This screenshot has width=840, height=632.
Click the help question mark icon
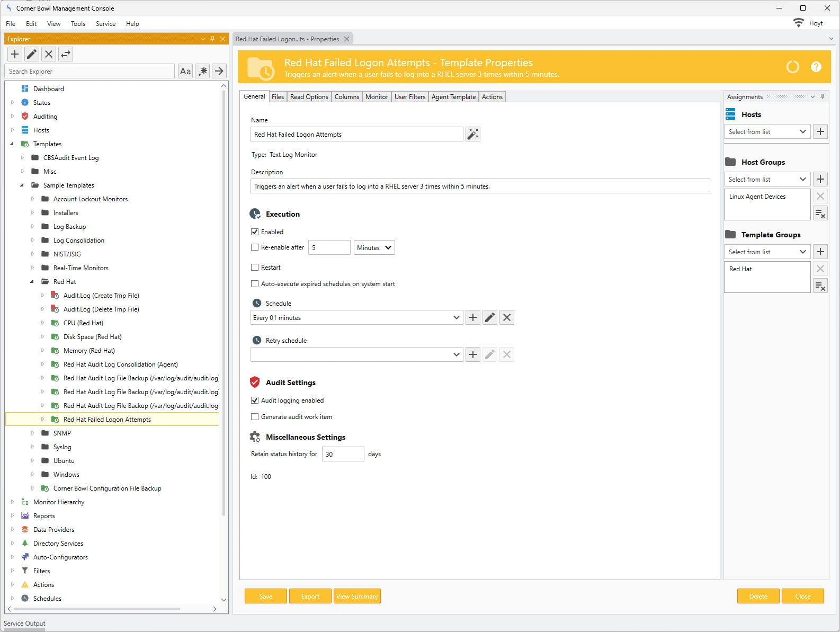(816, 67)
